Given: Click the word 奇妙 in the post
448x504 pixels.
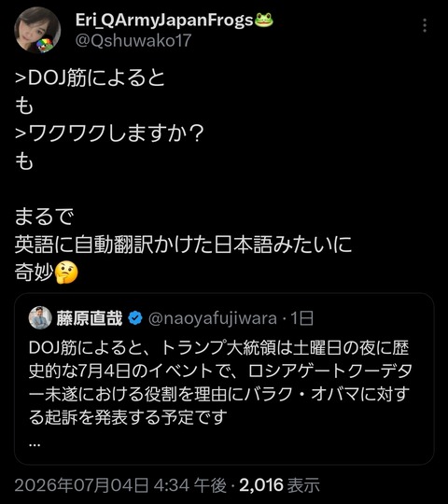Looking at the screenshot, I should click(x=34, y=273).
